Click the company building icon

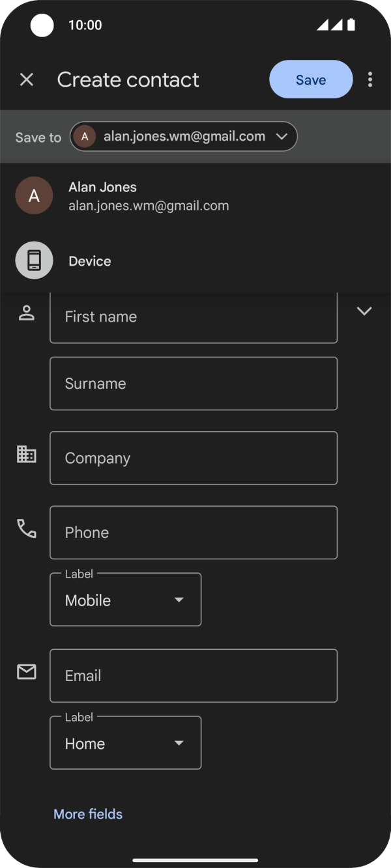pos(26,455)
